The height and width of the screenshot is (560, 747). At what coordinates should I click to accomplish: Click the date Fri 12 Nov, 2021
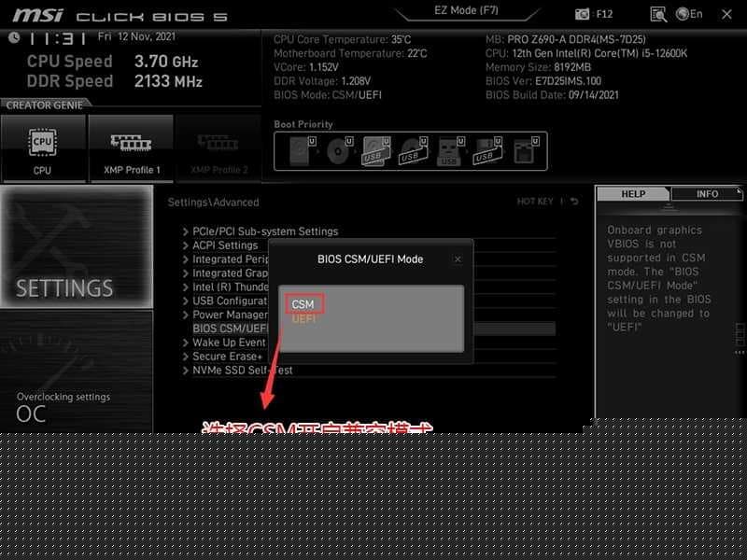136,36
